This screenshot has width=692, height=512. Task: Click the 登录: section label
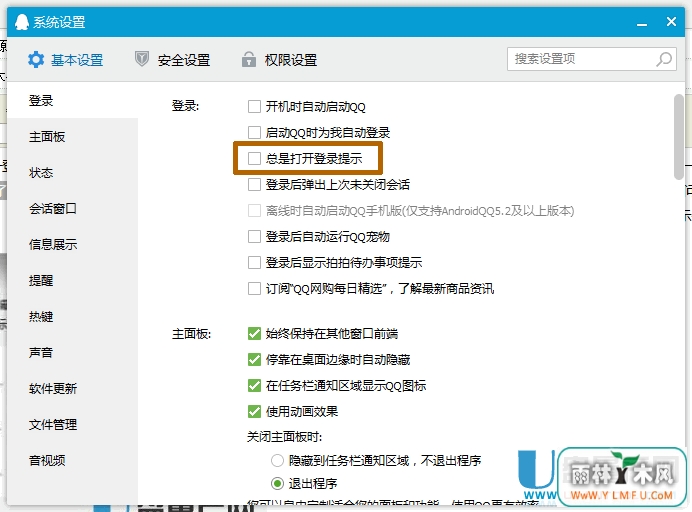coord(185,106)
